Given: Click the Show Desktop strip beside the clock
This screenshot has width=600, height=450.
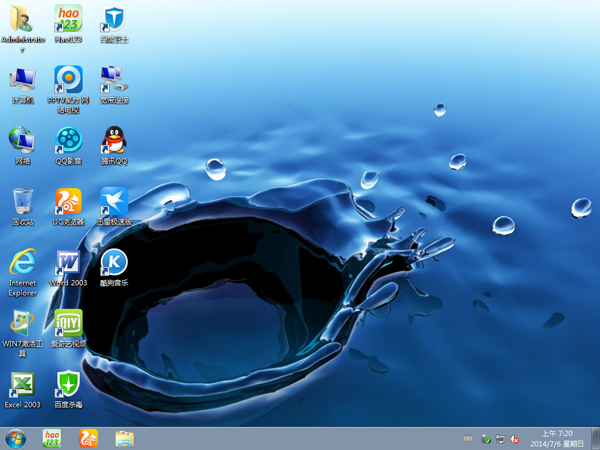Looking at the screenshot, I should 595,439.
